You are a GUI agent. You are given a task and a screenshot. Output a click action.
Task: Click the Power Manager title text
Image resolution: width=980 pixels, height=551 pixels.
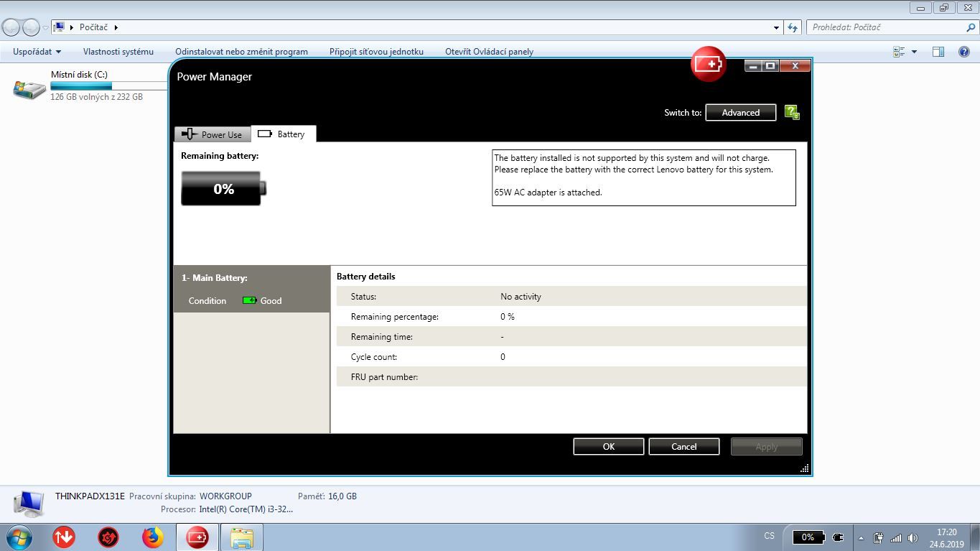[x=215, y=77]
